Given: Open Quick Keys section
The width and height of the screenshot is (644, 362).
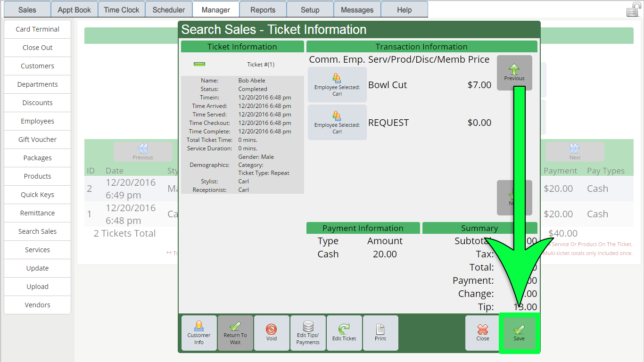Looking at the screenshot, I should (x=37, y=195).
